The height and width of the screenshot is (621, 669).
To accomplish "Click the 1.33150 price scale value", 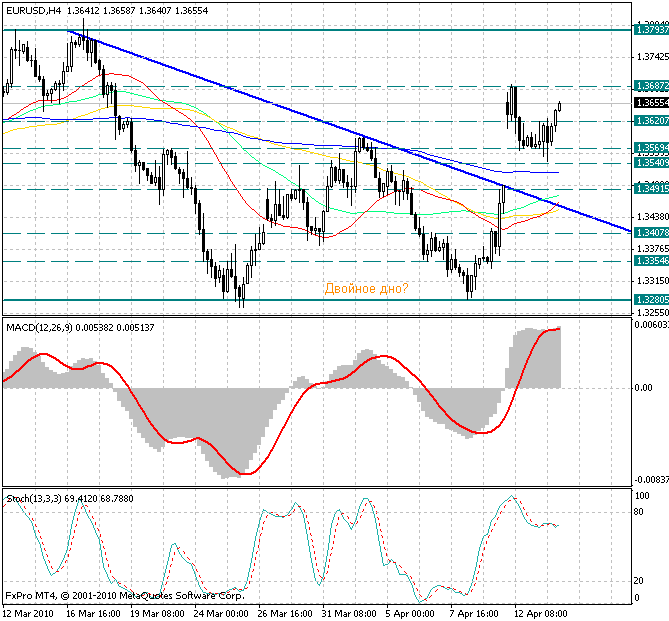I will point(652,280).
